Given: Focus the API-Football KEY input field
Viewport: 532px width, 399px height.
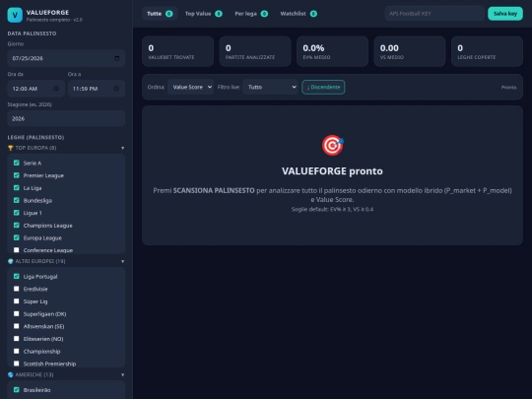Looking at the screenshot, I should [x=434, y=14].
